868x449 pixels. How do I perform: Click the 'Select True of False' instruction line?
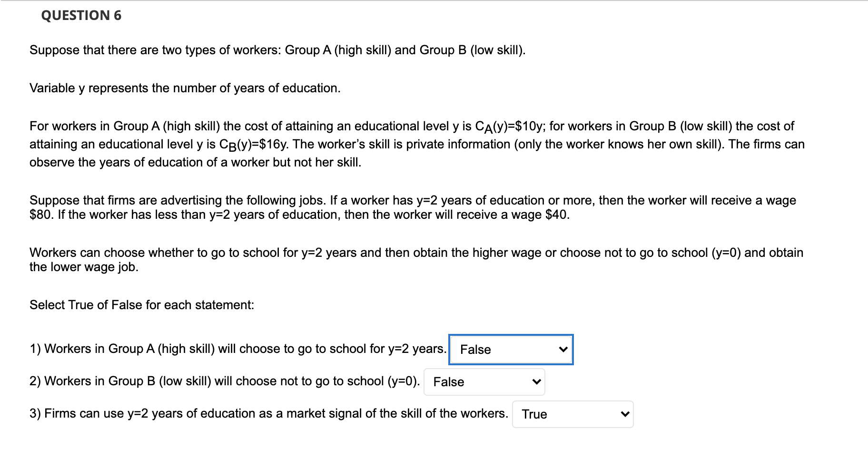(x=142, y=305)
